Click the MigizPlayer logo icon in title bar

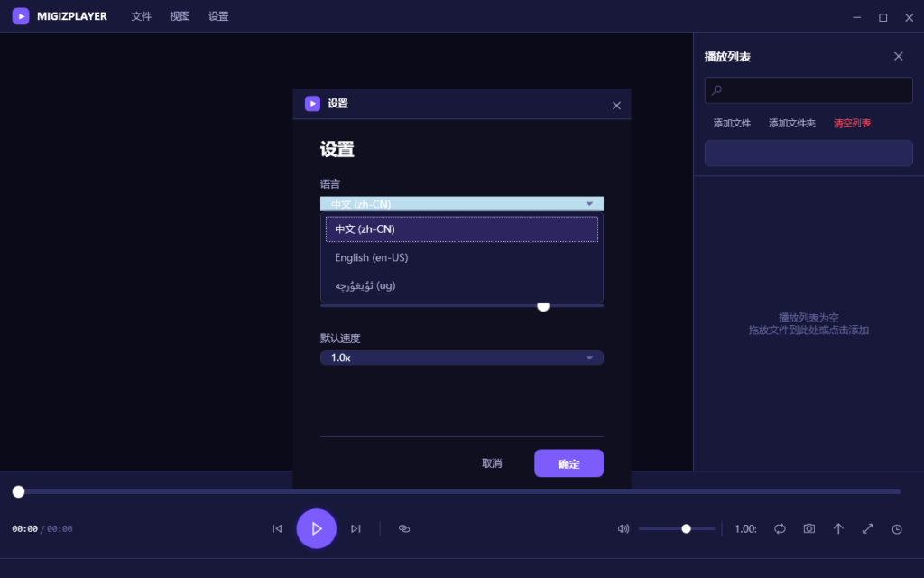pos(21,16)
